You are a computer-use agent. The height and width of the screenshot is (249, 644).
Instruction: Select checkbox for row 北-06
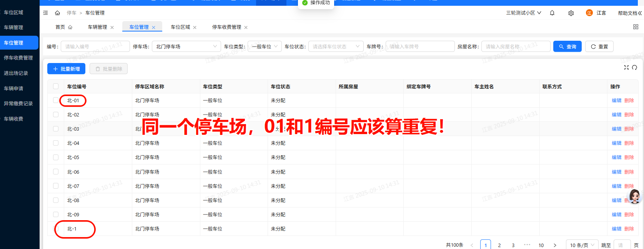pos(56,172)
